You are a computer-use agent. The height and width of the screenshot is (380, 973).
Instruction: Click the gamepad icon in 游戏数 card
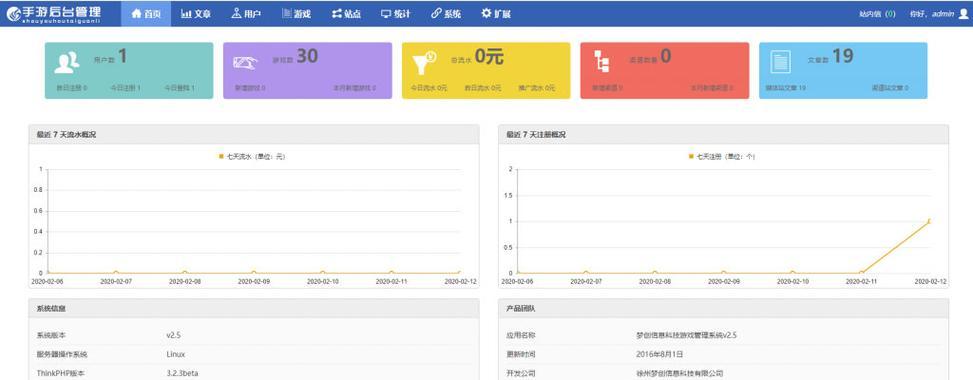tap(245, 63)
